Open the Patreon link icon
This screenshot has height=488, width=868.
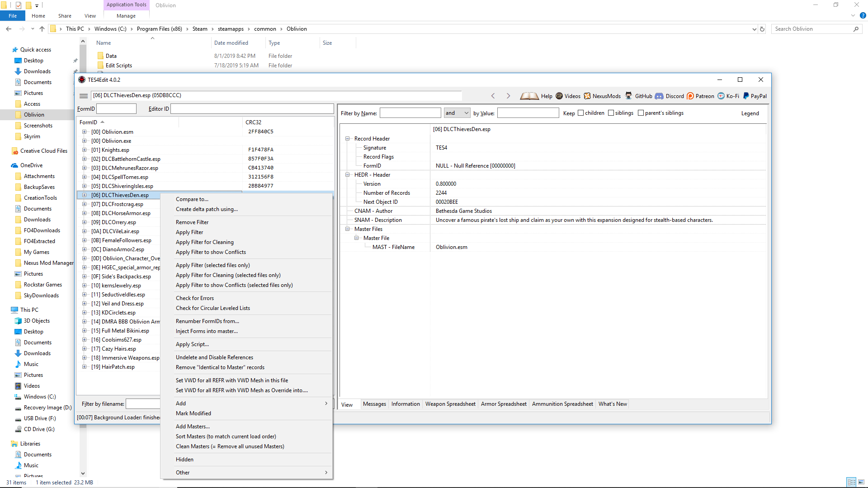click(x=690, y=96)
